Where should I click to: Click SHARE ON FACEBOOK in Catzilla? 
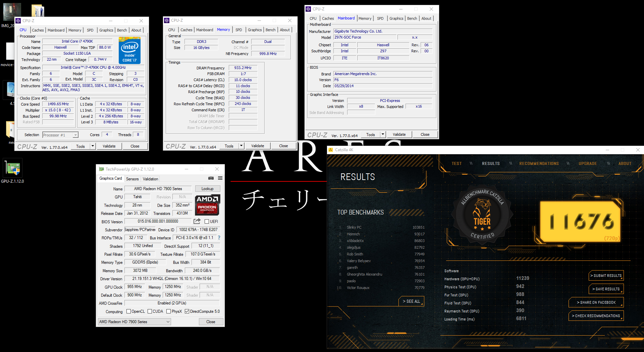[x=596, y=302]
